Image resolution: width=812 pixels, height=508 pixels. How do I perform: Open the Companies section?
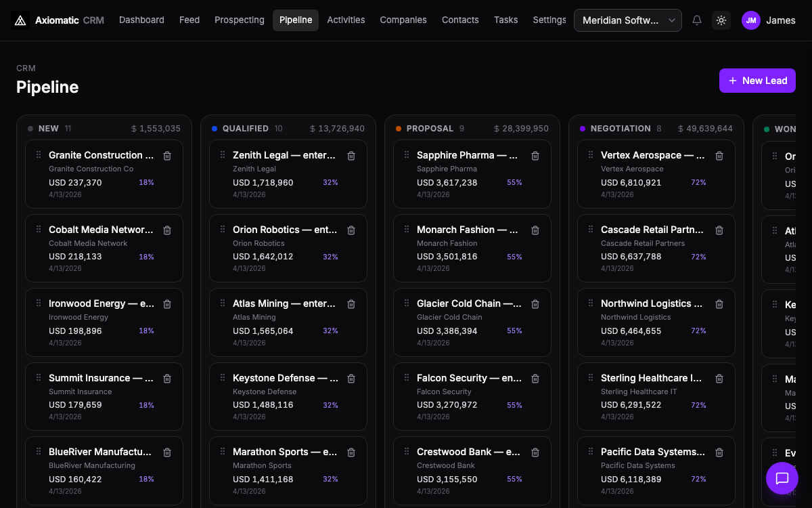403,20
